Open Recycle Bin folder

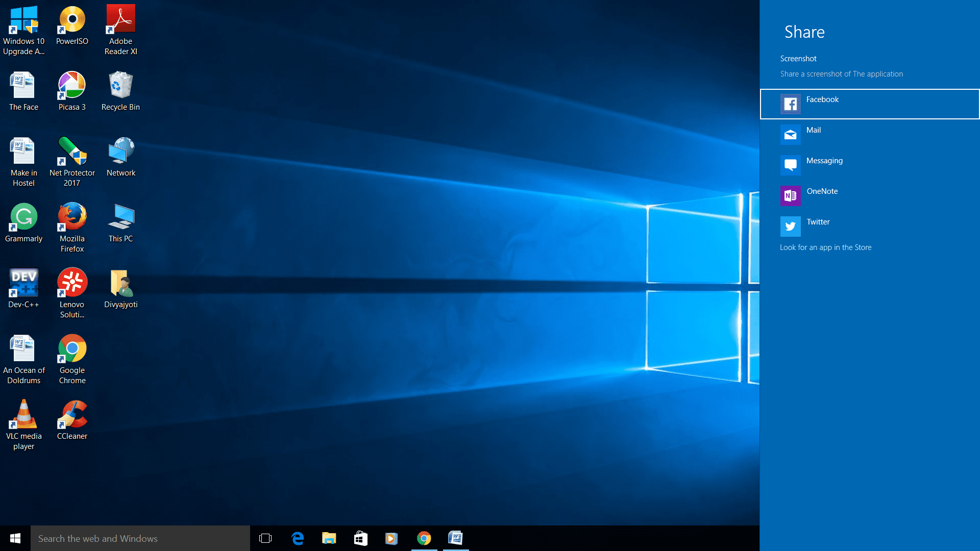coord(120,86)
